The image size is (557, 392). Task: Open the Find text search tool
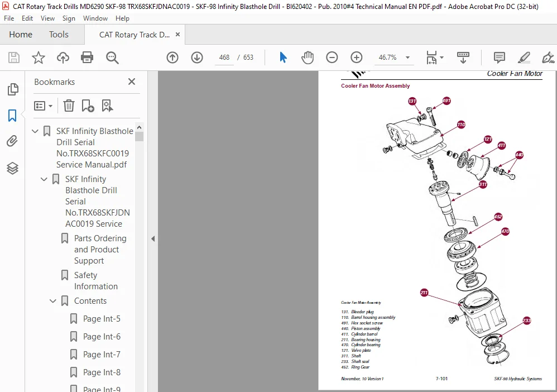112,57
